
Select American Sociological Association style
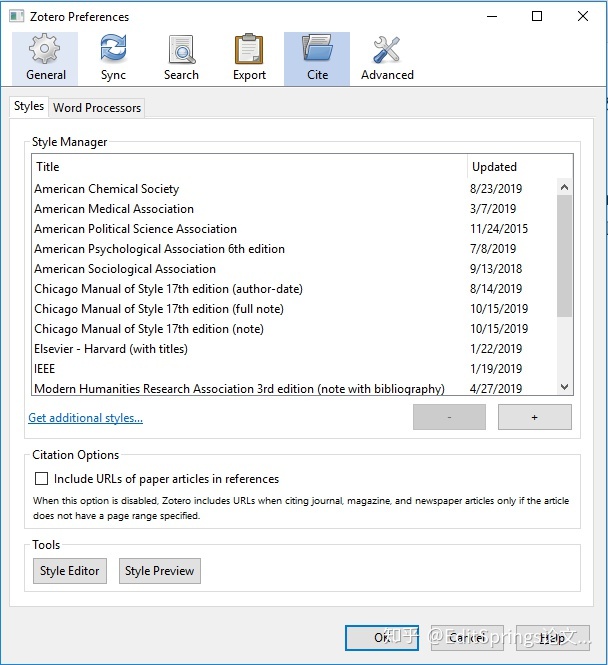295,268
